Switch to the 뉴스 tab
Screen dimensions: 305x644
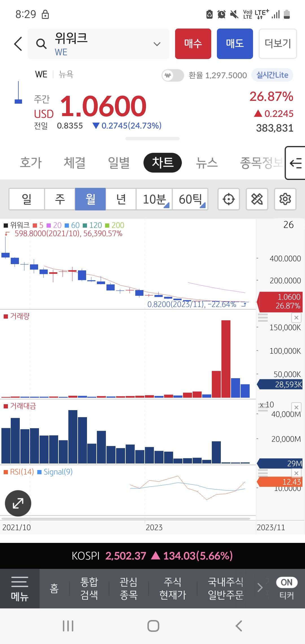click(207, 163)
